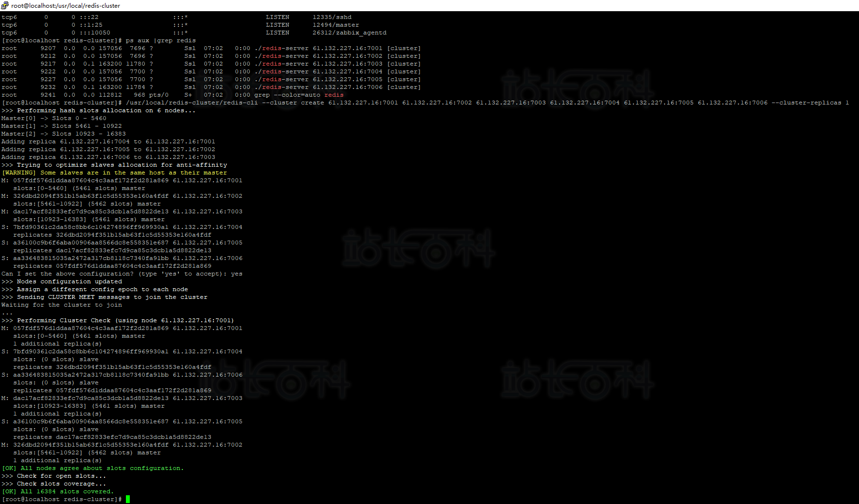Click "Trying to optimize slaves allocation for anti-affinity"
Image resolution: width=859 pixels, height=504 pixels.
tap(122, 165)
